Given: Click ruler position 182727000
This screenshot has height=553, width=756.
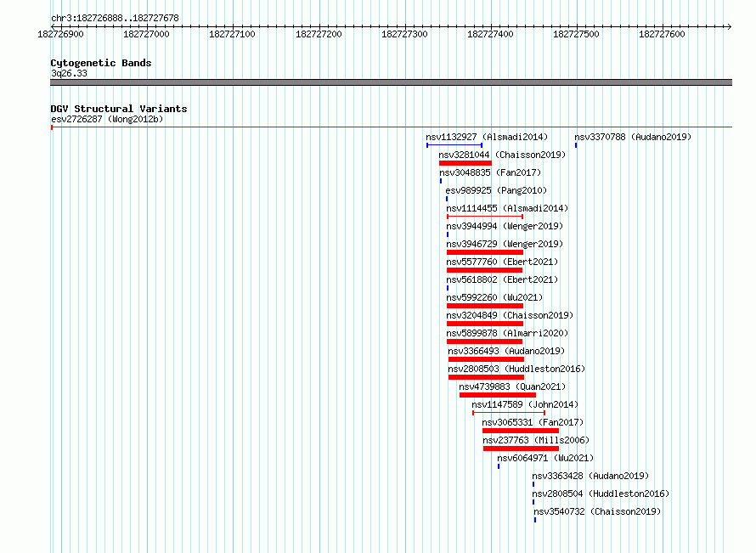Looking at the screenshot, I should click(146, 34).
